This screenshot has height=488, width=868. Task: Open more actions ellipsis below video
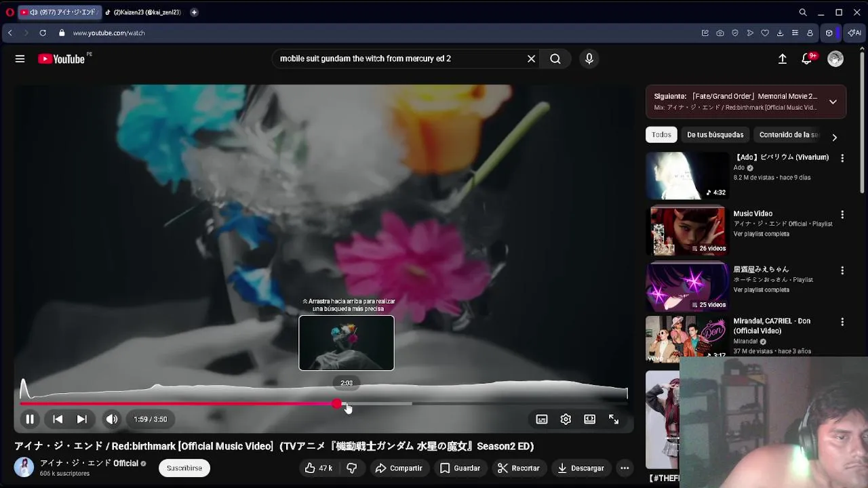[x=625, y=468]
